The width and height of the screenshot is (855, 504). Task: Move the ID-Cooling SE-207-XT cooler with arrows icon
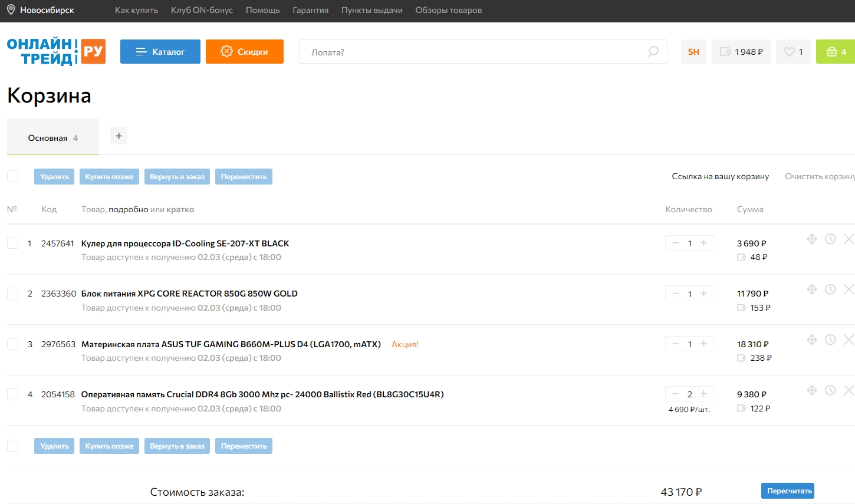[x=812, y=239]
